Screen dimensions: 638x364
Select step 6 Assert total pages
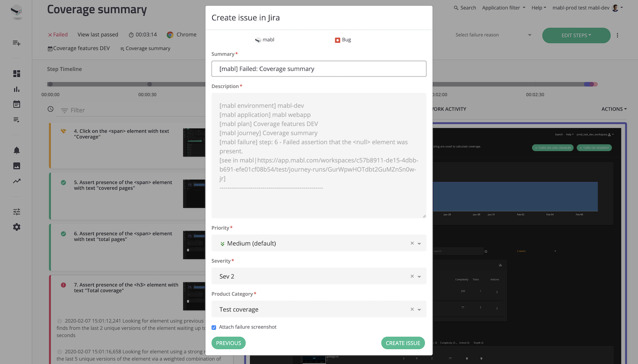pyautogui.click(x=123, y=237)
